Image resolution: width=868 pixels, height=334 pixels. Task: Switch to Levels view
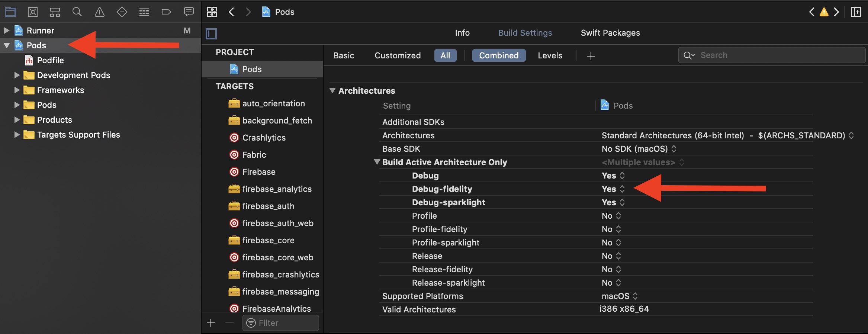click(550, 55)
